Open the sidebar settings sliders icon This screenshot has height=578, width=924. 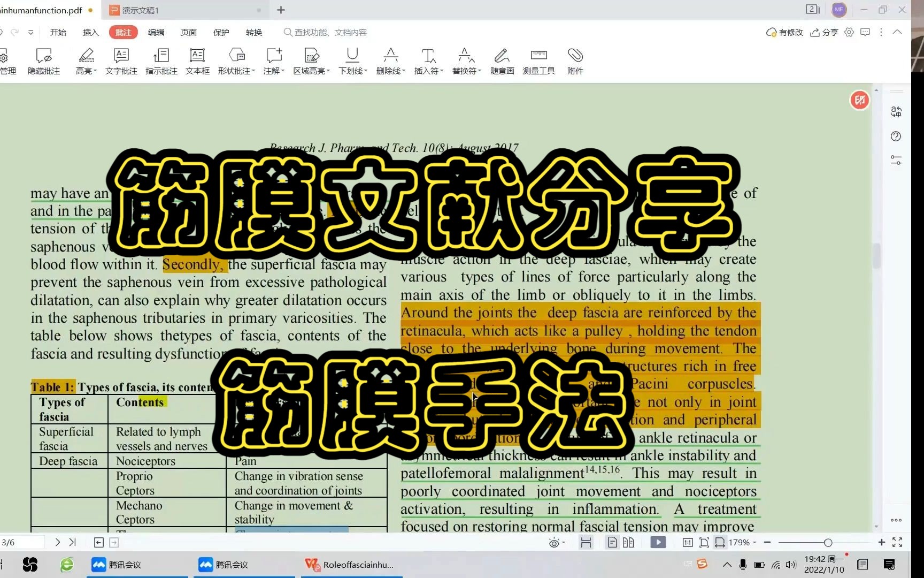[x=896, y=160]
